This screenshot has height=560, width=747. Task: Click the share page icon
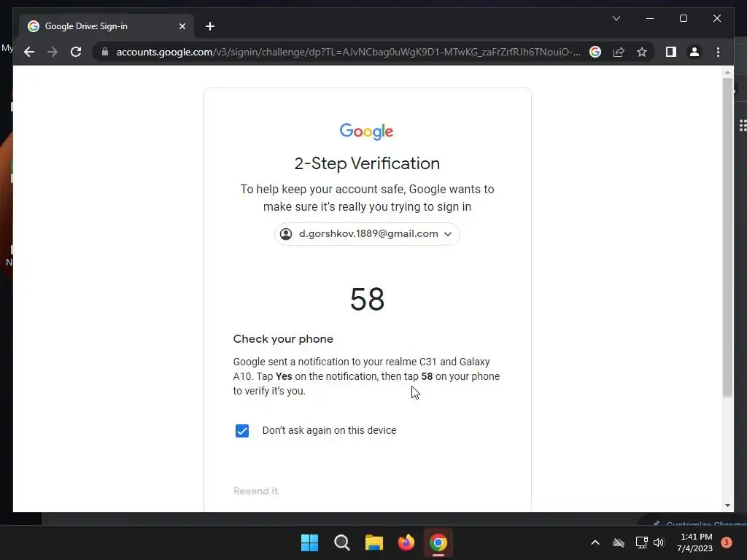619,52
